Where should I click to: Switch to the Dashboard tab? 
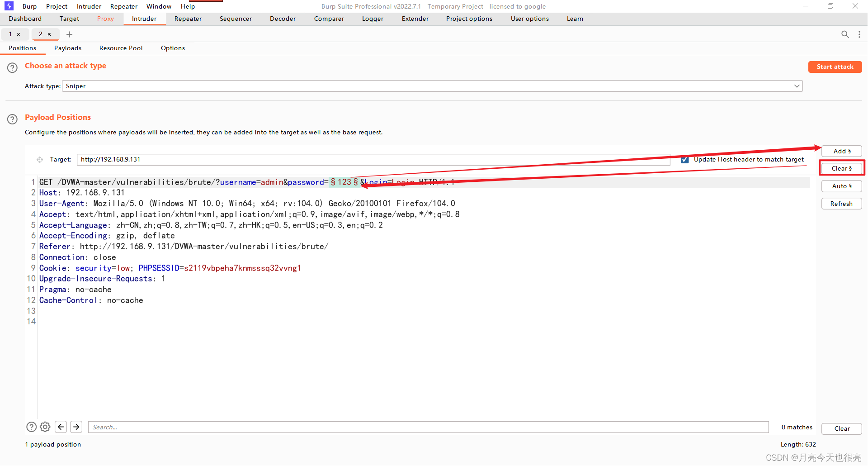pyautogui.click(x=25, y=19)
